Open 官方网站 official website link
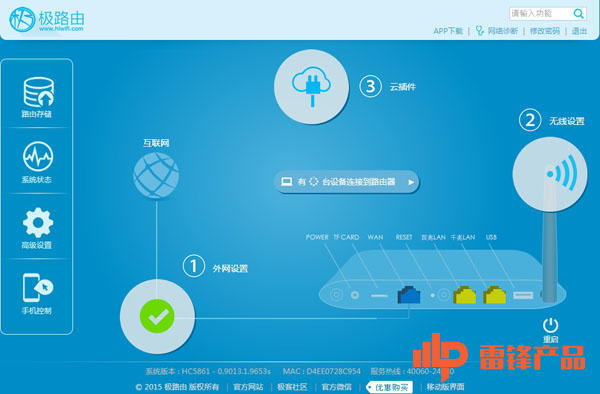The width and height of the screenshot is (600, 394). 248,387
